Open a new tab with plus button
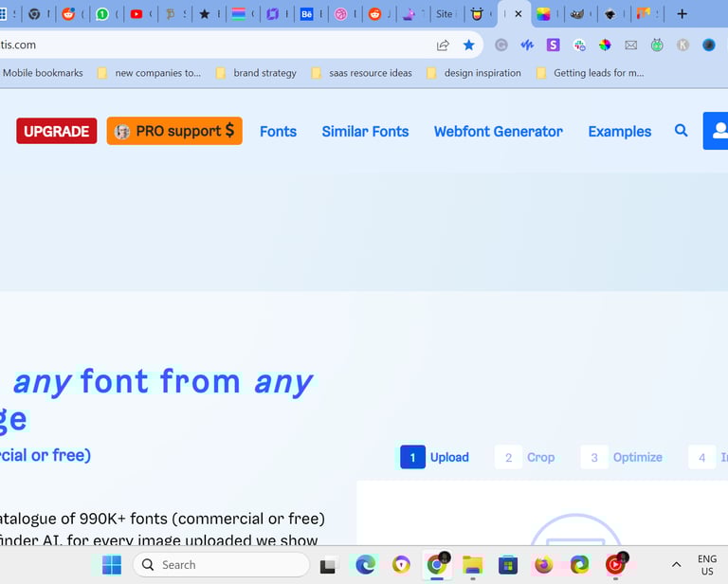This screenshot has height=584, width=728. (682, 14)
